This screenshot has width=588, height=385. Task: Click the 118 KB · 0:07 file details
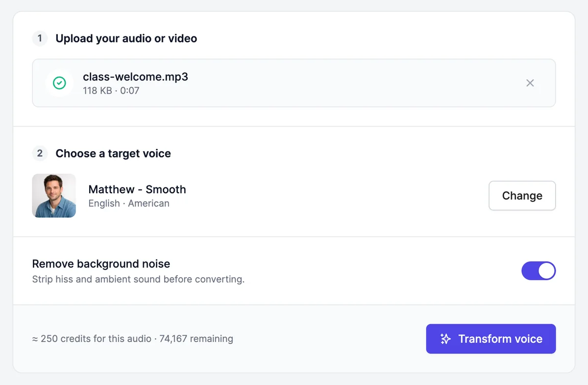[x=111, y=91]
